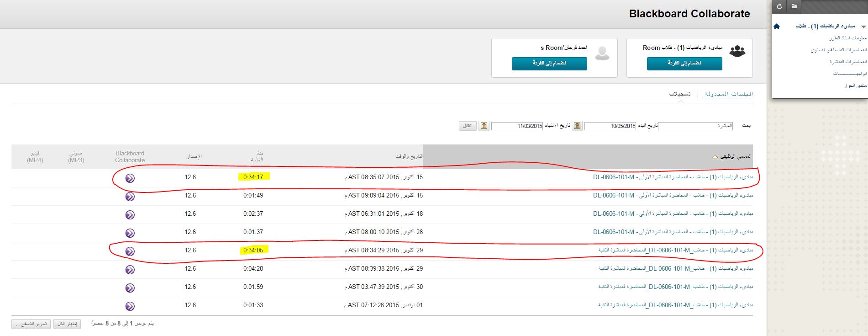Open recording link dated 01 نوفمبر 07:12:26
Viewport: 868px width, 336px height.
click(x=676, y=305)
